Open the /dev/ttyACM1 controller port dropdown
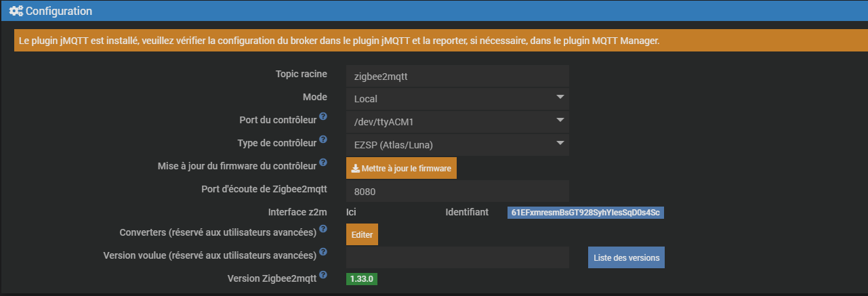 [x=457, y=121]
